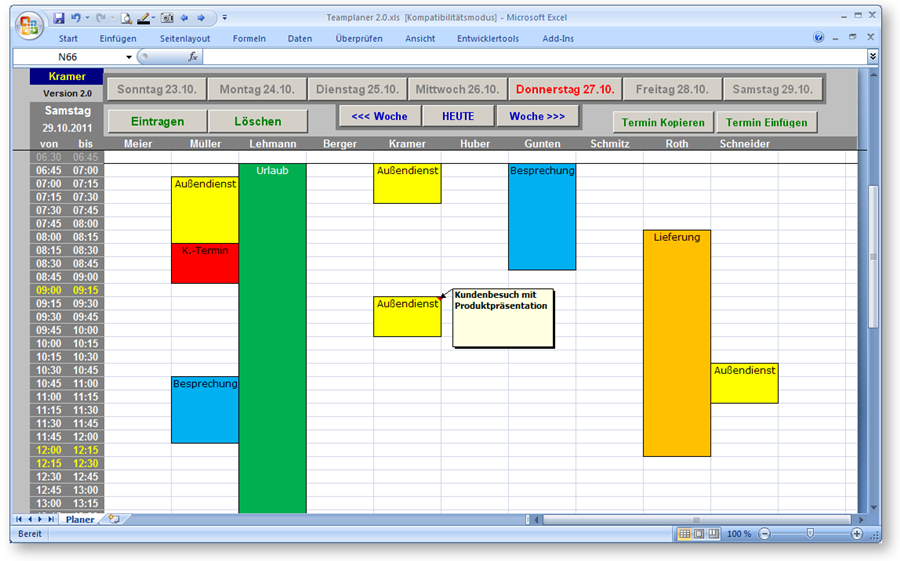The width and height of the screenshot is (900, 561).
Task: Open the Undo history dropdown arrow
Action: pyautogui.click(x=87, y=18)
